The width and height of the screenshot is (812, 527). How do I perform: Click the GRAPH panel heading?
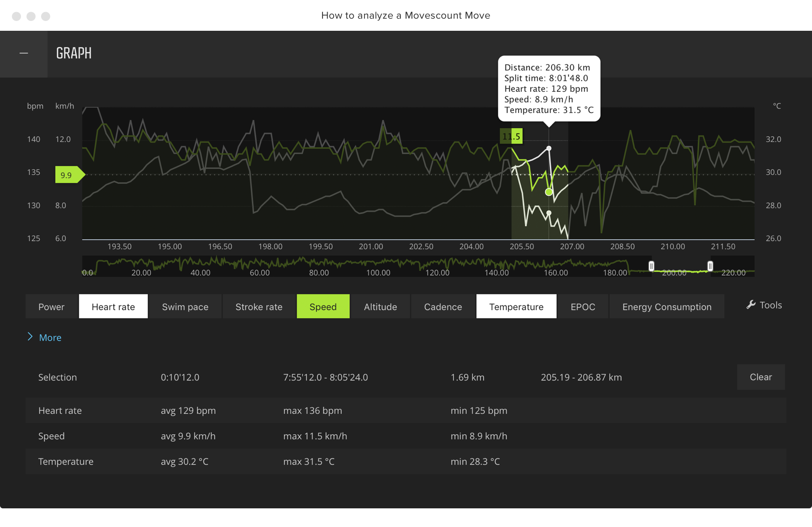pyautogui.click(x=74, y=53)
